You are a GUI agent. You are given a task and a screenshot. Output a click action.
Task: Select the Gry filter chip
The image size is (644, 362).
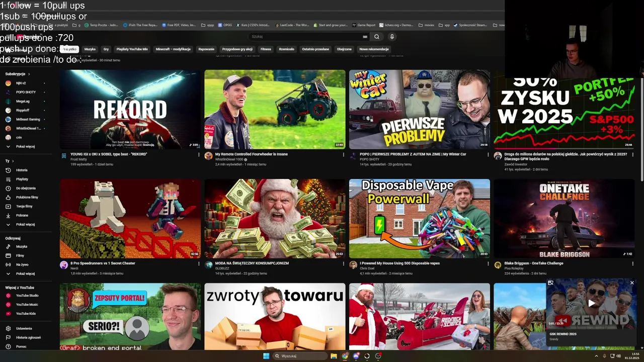pyautogui.click(x=106, y=49)
